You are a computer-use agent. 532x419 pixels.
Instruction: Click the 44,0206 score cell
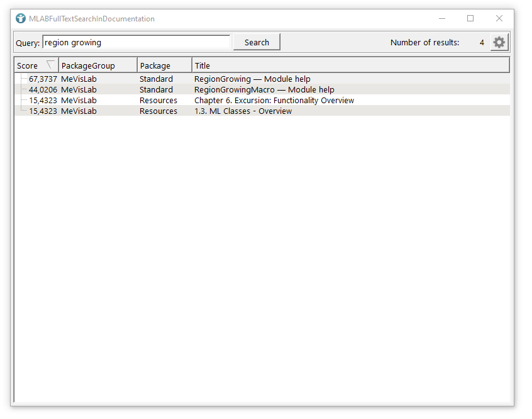tap(43, 90)
